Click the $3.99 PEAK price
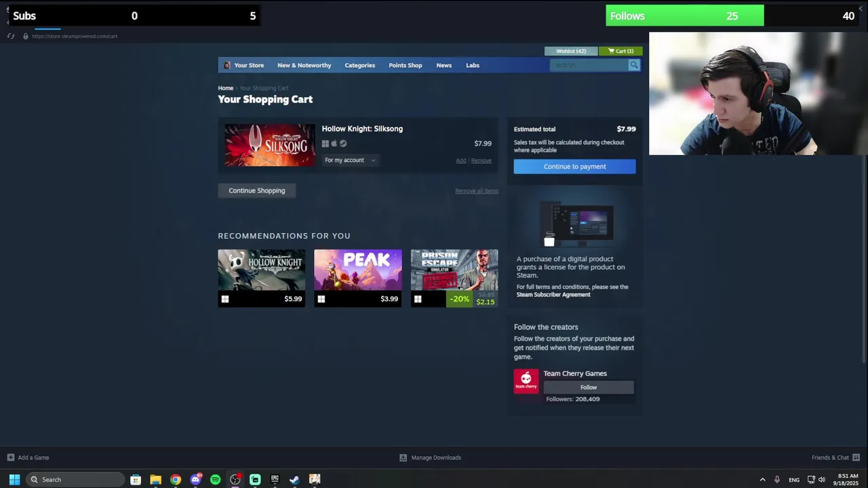The width and height of the screenshot is (868, 488). tap(389, 299)
